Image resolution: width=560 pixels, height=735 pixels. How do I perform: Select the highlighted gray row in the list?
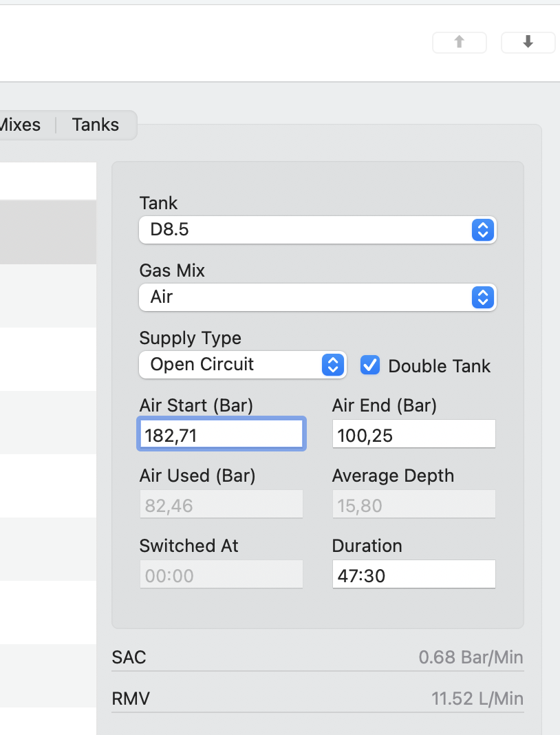tap(48, 233)
